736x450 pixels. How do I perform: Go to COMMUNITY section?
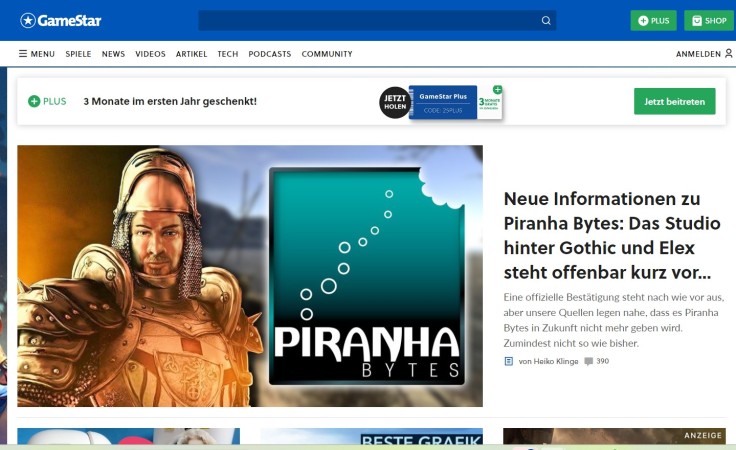(x=327, y=54)
